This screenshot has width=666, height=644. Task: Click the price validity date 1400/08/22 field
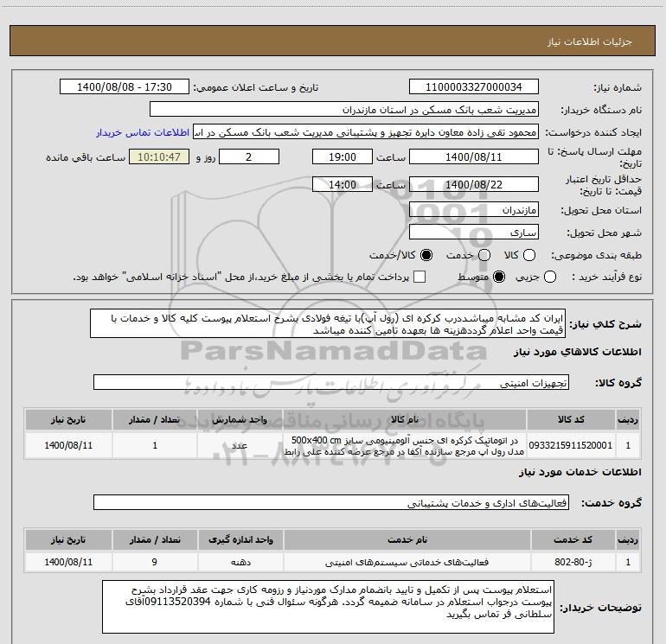coord(474,184)
